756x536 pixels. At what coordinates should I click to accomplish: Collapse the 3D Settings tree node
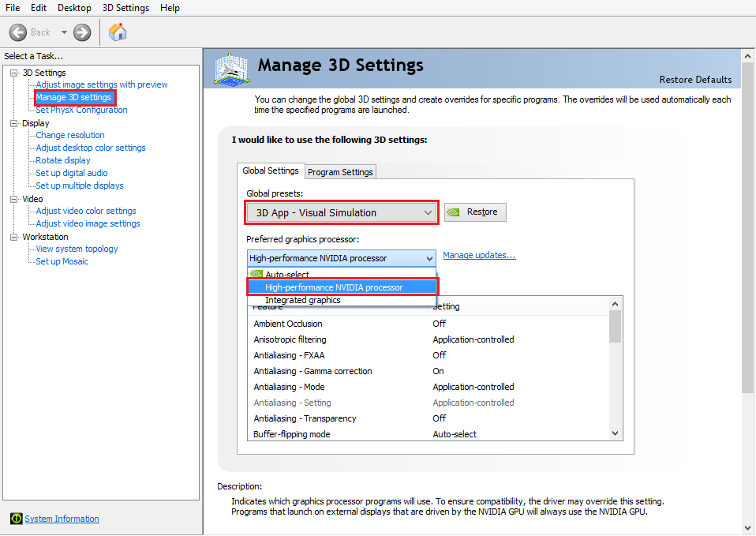(14, 73)
